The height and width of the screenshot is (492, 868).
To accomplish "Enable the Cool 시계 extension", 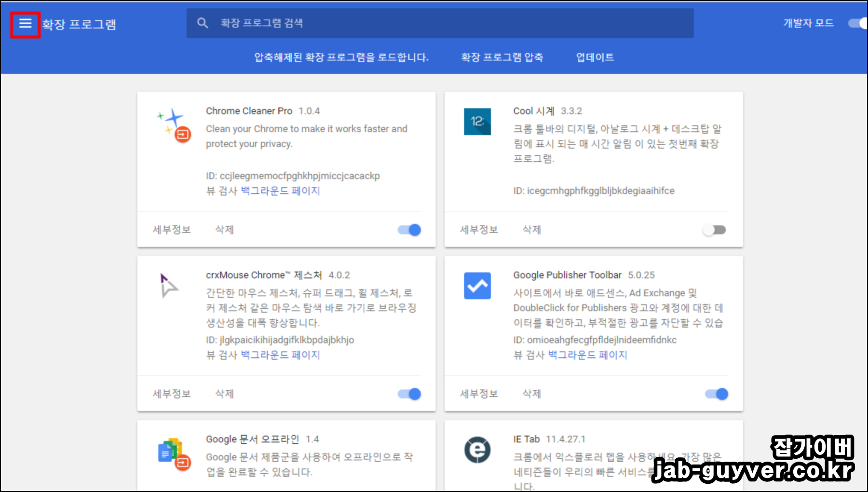I will (x=714, y=230).
